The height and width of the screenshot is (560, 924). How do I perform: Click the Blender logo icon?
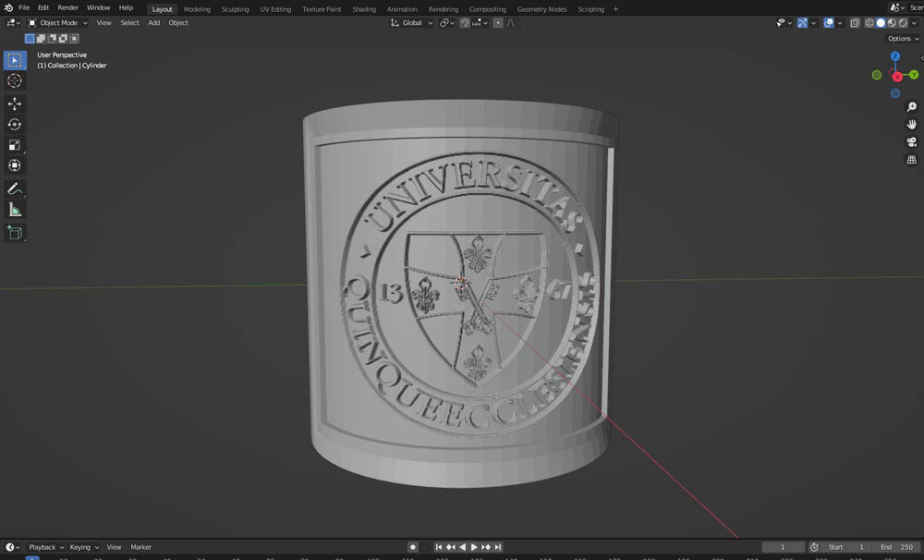pos(8,7)
